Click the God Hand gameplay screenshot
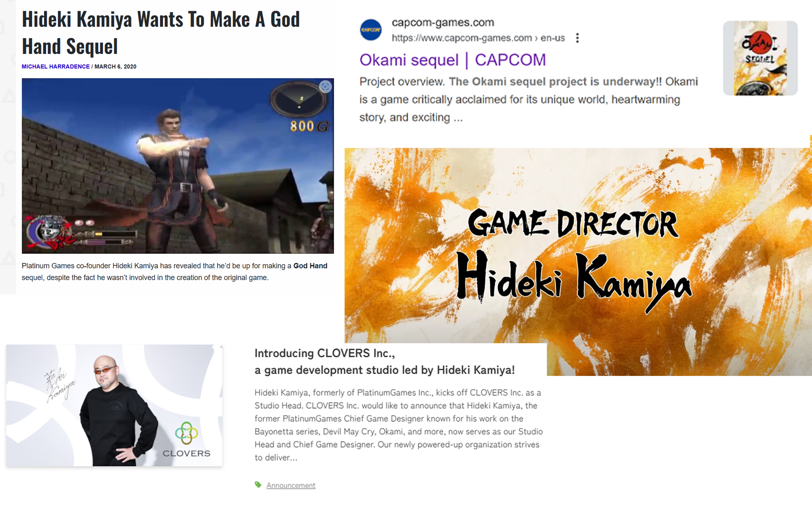Screen dimensions: 812x511 (178, 166)
